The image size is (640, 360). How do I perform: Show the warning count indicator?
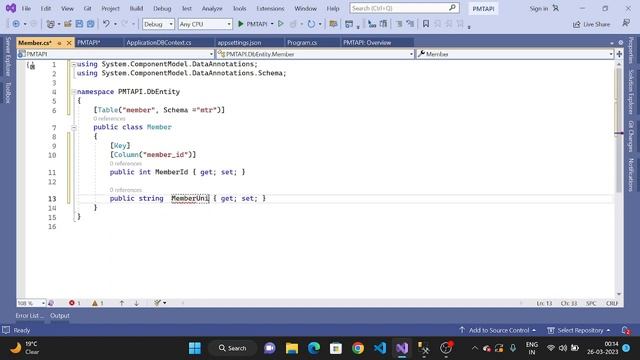click(x=98, y=303)
